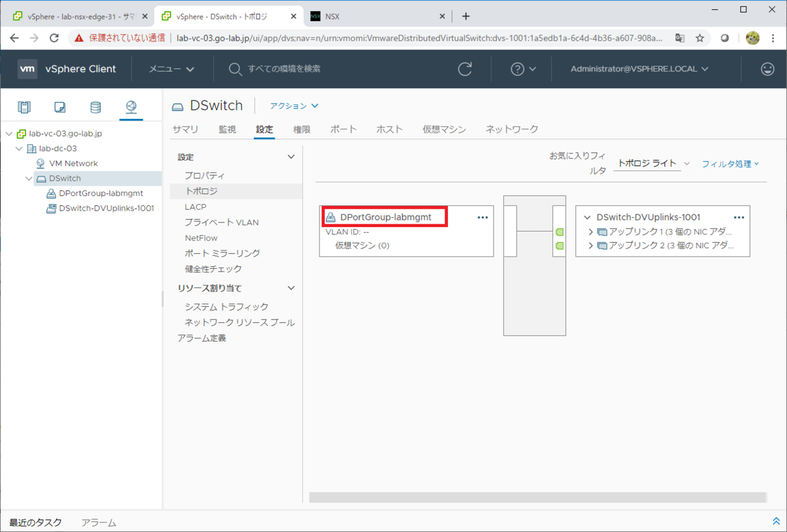Screen dimensions: 787x532
Task: Open the Storage inventory view icon
Action: pos(96,107)
